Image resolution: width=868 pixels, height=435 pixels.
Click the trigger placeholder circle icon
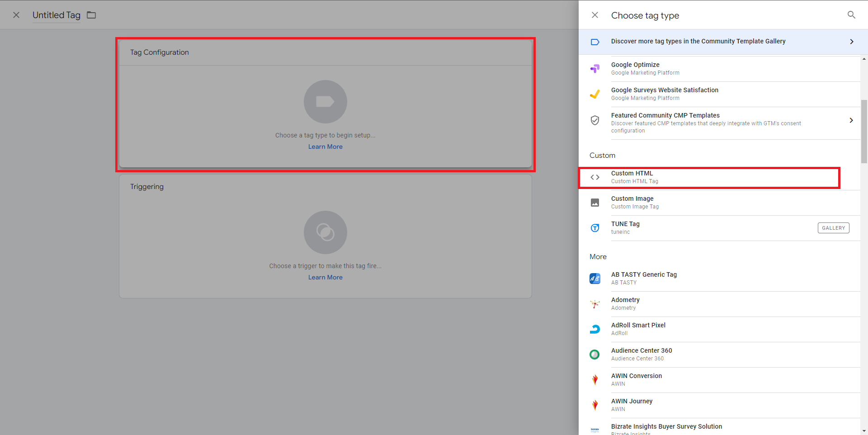(x=325, y=232)
